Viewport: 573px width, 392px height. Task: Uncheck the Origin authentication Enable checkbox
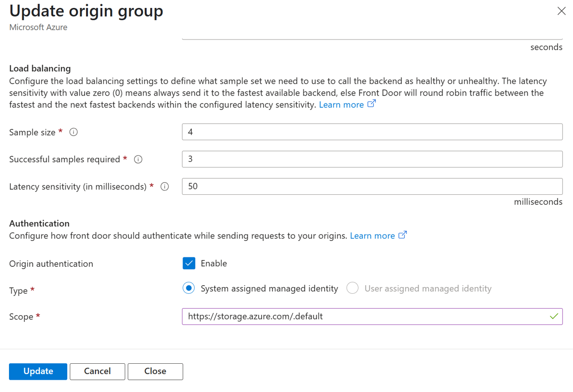click(x=189, y=264)
